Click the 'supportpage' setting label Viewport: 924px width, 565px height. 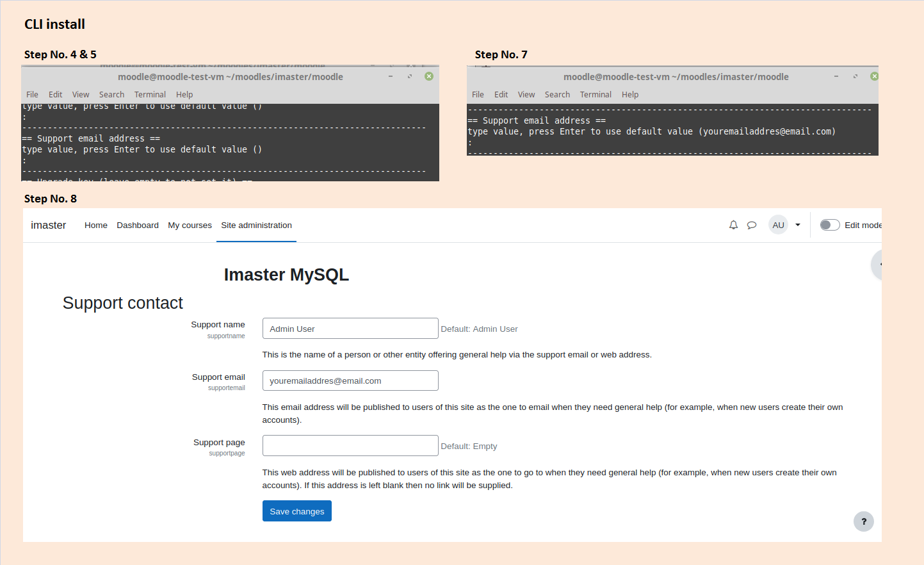pyautogui.click(x=227, y=454)
